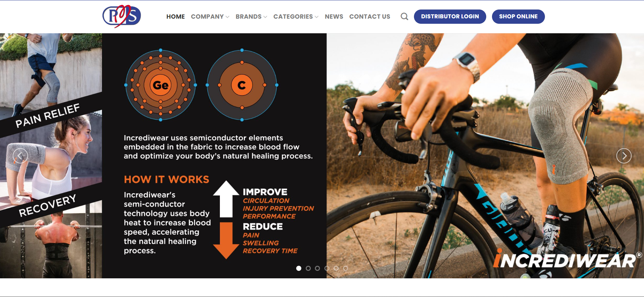644x297 pixels.
Task: Select the last carousel dot
Action: (345, 268)
